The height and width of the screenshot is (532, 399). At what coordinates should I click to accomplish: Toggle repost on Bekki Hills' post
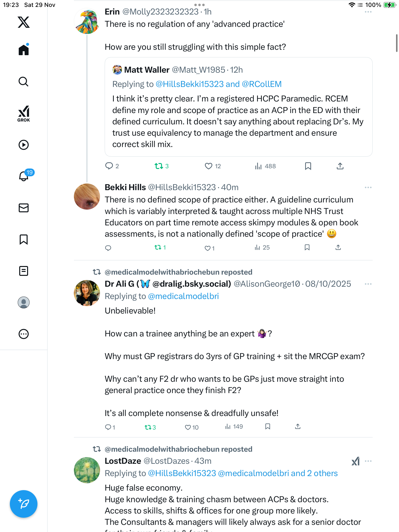point(158,247)
